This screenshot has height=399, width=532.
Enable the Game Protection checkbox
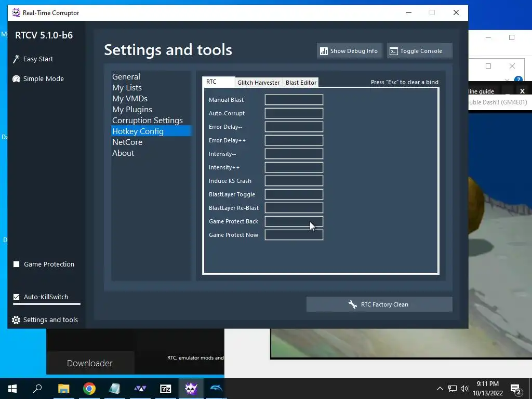16,264
